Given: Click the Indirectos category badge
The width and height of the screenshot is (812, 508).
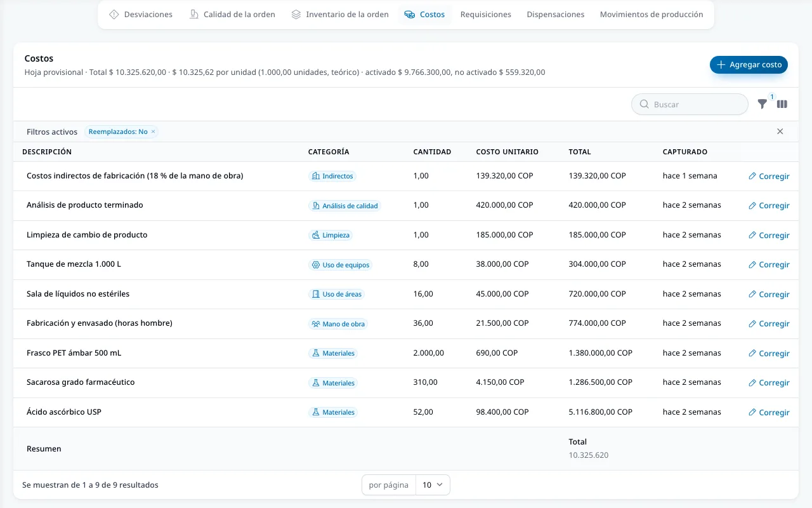Looking at the screenshot, I should click(x=332, y=176).
